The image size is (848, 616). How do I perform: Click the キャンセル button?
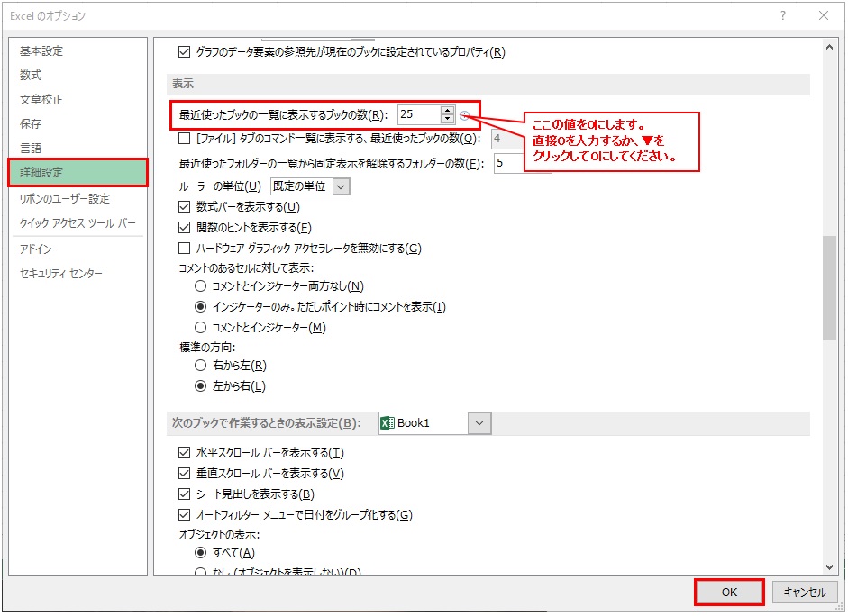(x=805, y=592)
